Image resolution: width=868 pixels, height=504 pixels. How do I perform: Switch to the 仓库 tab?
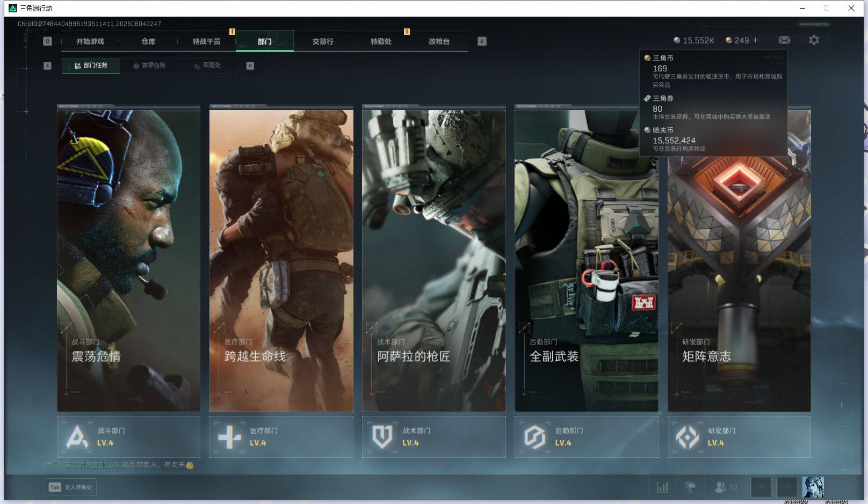tap(148, 41)
